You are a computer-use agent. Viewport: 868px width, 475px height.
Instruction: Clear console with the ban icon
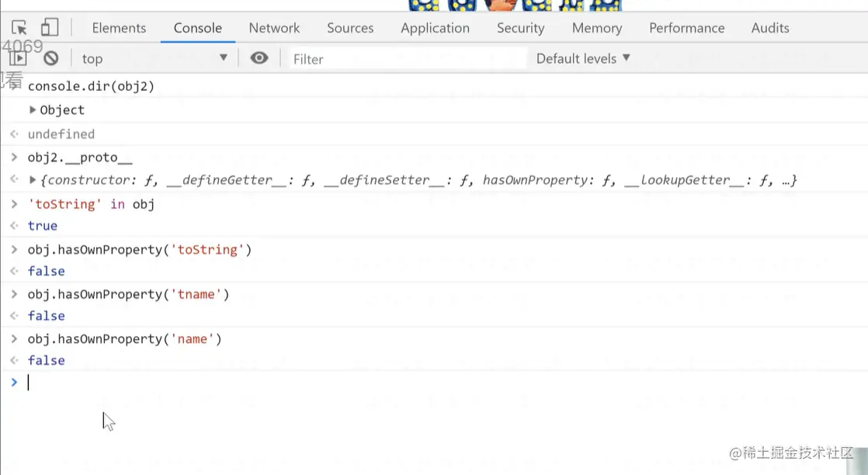[x=51, y=58]
